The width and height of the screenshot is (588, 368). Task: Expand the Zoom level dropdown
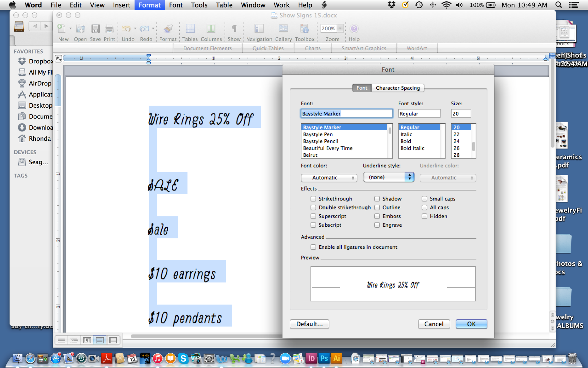340,28
